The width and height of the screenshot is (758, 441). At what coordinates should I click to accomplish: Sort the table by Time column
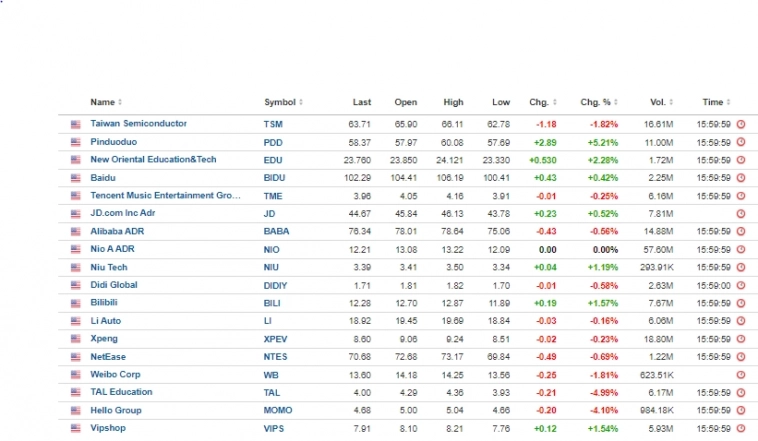[715, 102]
